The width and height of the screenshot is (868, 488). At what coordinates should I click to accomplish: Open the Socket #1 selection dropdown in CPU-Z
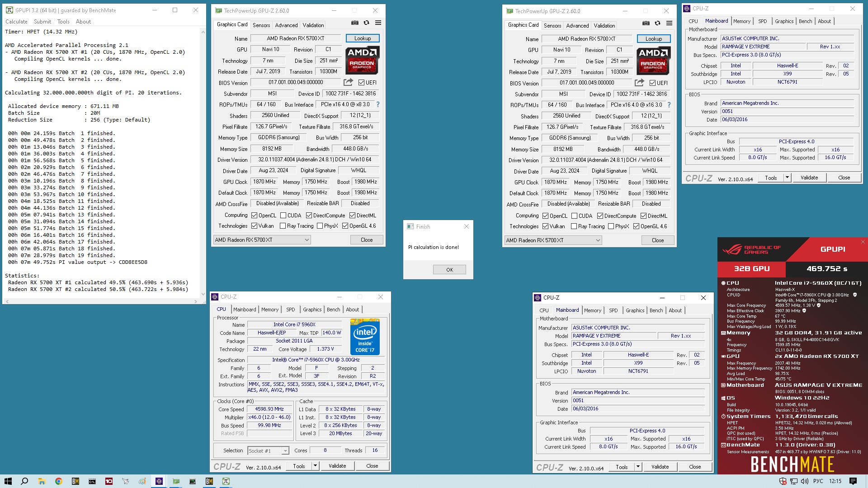(268, 451)
